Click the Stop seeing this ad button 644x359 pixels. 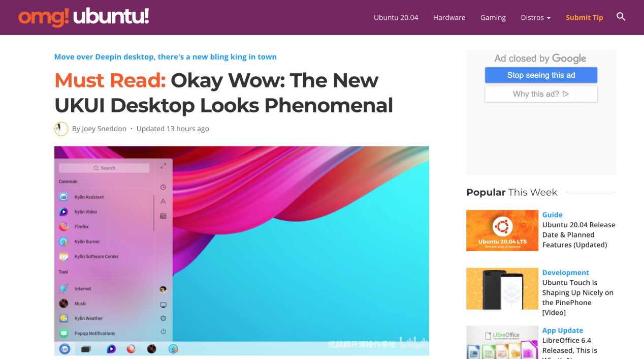pos(541,75)
